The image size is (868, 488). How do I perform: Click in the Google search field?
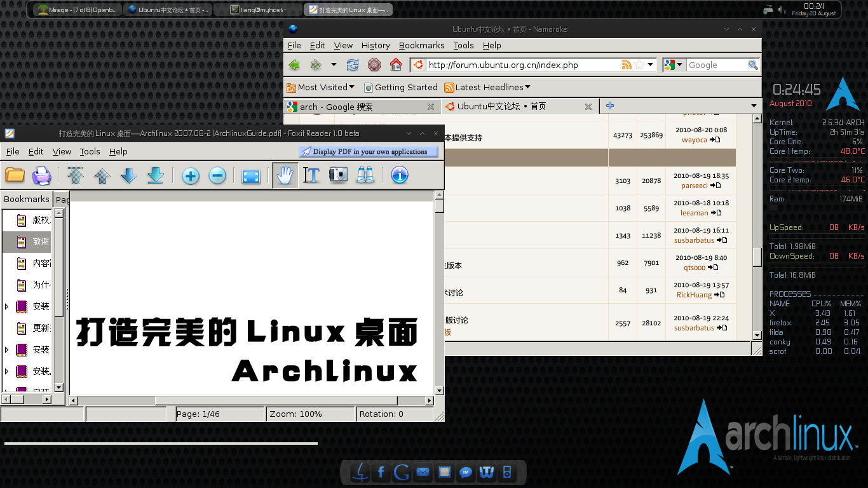(717, 65)
